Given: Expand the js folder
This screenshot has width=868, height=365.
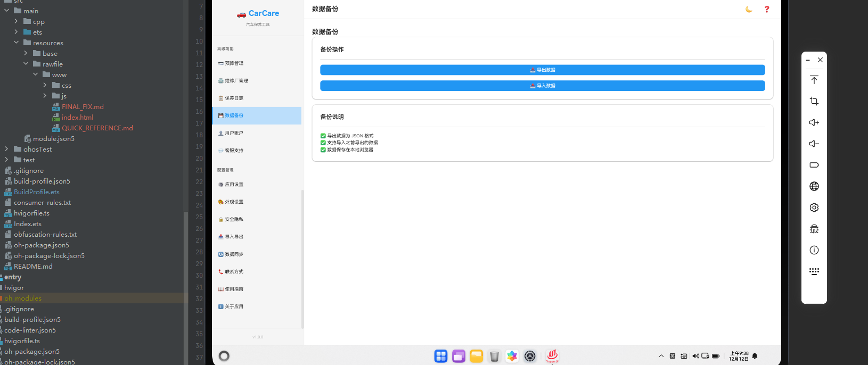Looking at the screenshot, I should [x=45, y=96].
